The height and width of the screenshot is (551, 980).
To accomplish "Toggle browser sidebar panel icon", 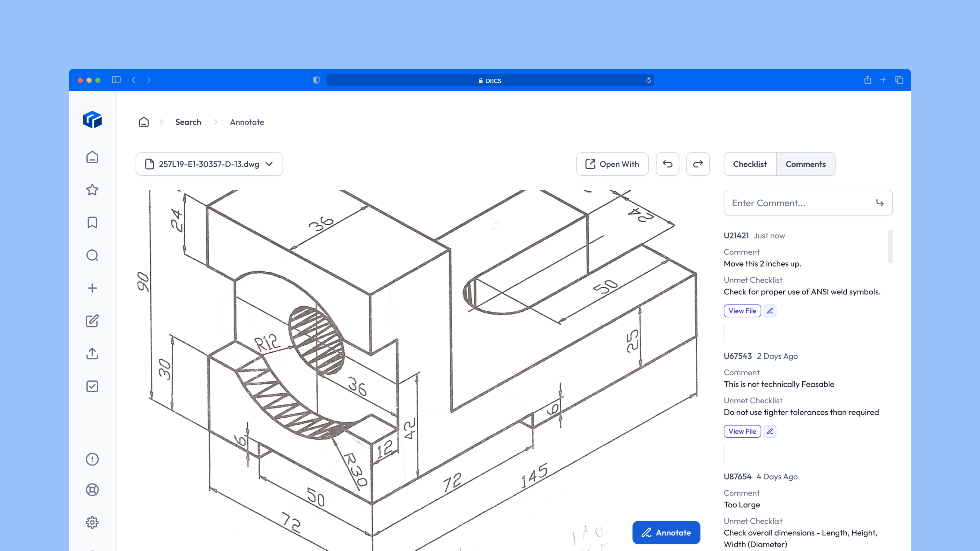I will tap(116, 80).
